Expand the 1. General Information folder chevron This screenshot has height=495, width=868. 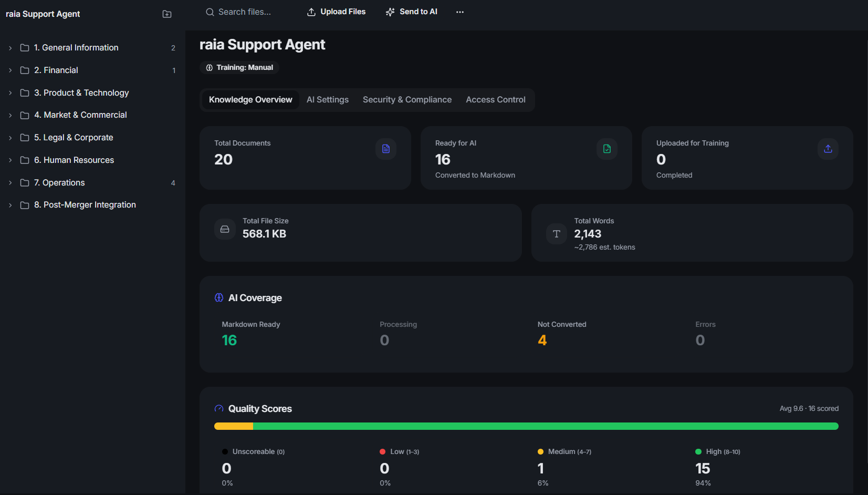pyautogui.click(x=10, y=48)
